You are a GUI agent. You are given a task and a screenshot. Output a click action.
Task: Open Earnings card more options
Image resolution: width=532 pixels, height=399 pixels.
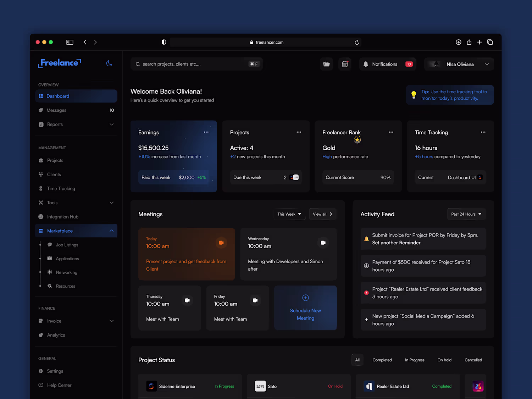(x=206, y=132)
